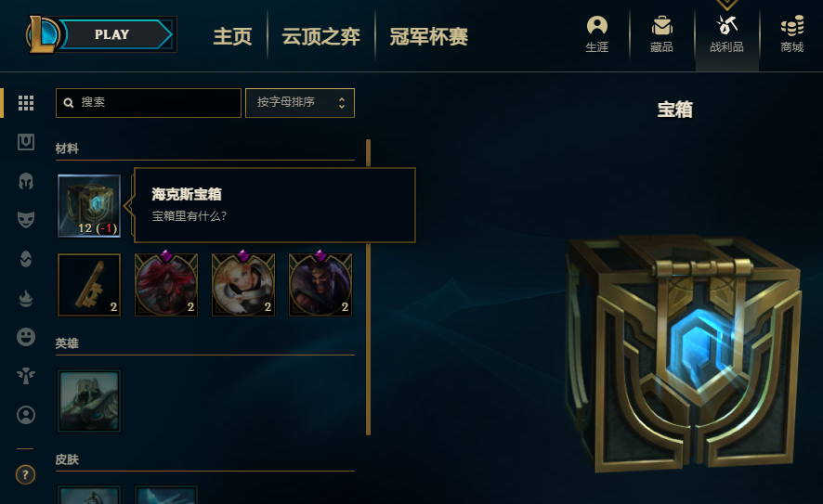Open the help question mark icon

(x=25, y=474)
